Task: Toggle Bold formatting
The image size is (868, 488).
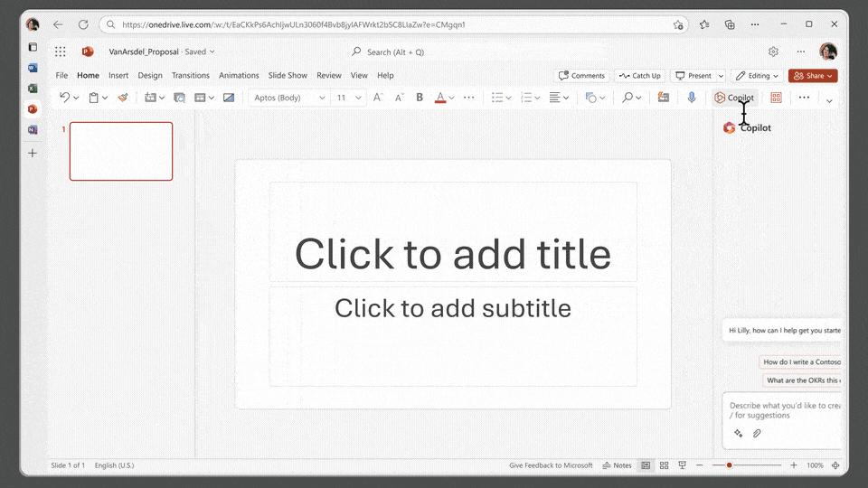Action: click(x=420, y=98)
